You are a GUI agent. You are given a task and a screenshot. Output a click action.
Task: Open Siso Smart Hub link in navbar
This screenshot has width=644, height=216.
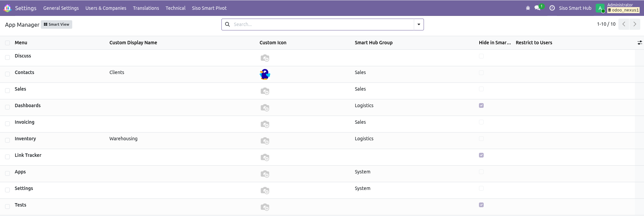point(575,8)
